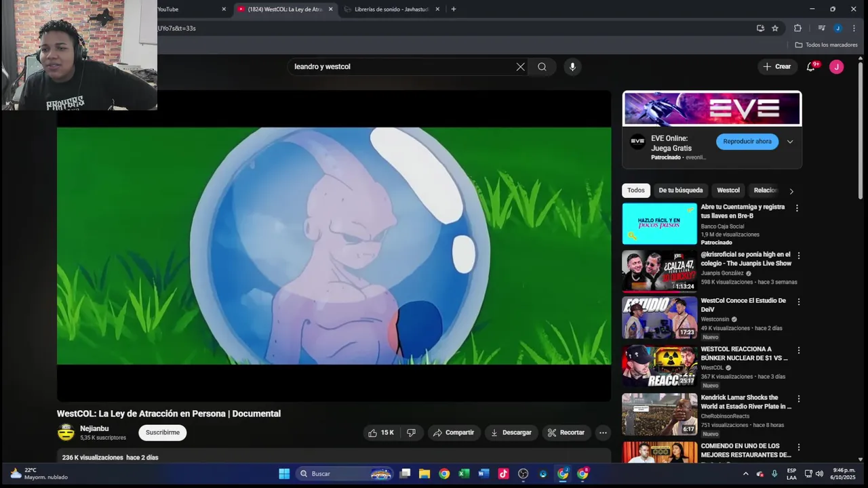Click the Crear button

pyautogui.click(x=777, y=66)
